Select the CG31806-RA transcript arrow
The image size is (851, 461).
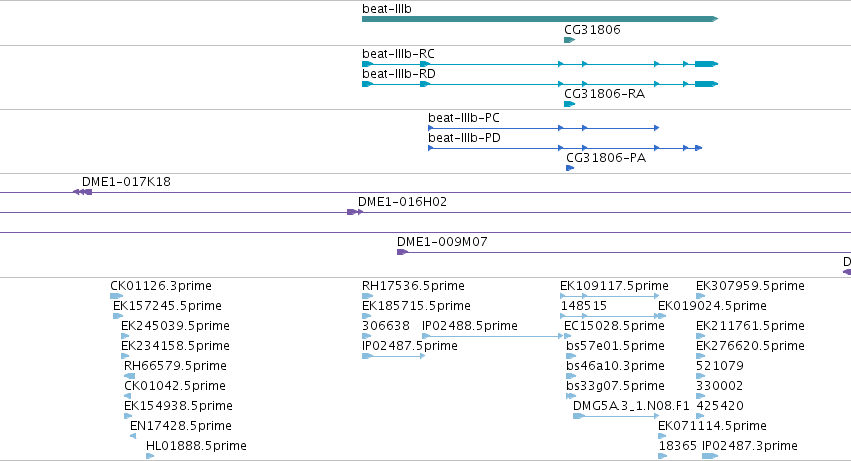point(569,104)
